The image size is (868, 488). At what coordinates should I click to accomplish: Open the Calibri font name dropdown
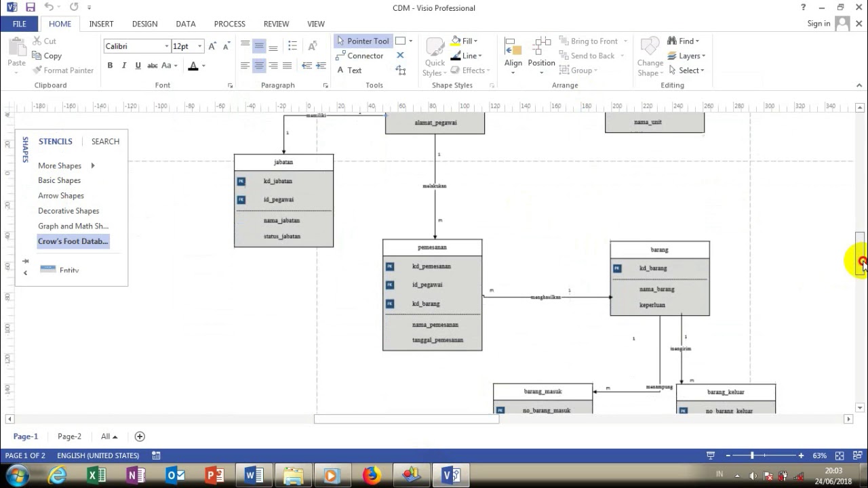166,46
